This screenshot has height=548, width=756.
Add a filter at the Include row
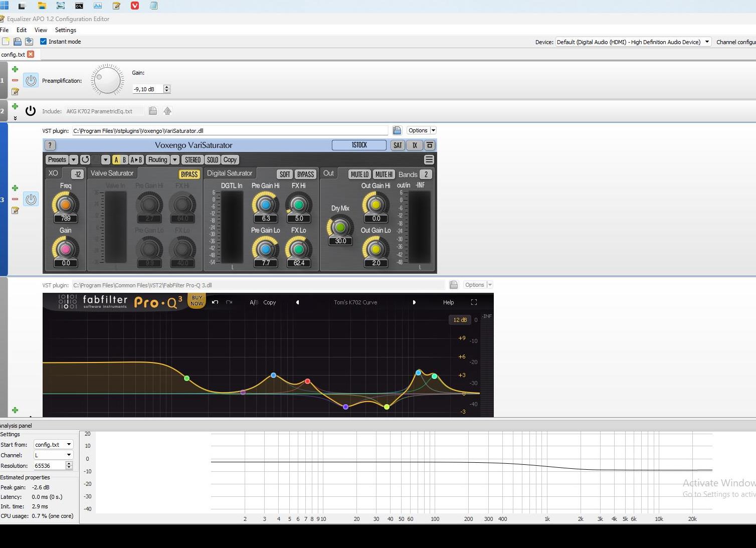15,106
